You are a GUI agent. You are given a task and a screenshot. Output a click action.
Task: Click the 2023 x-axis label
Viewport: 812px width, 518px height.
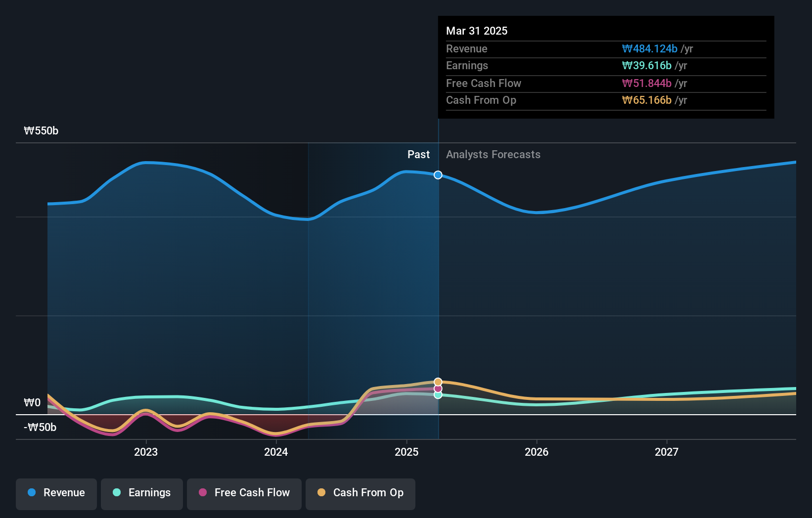[x=146, y=452]
